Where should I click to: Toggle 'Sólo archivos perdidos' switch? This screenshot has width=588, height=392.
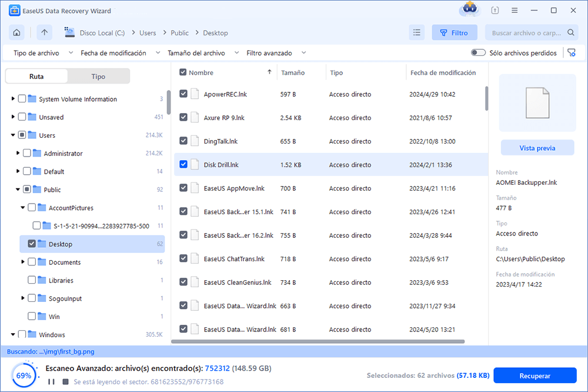pyautogui.click(x=478, y=52)
